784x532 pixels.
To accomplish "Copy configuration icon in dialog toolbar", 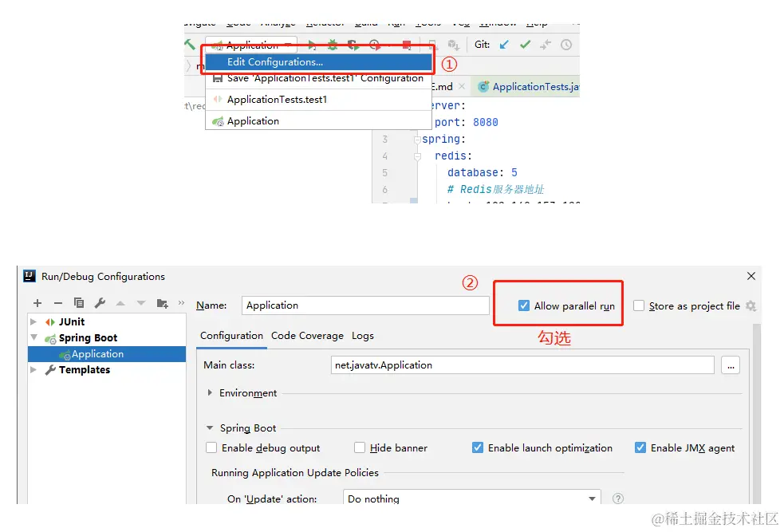I will point(78,303).
